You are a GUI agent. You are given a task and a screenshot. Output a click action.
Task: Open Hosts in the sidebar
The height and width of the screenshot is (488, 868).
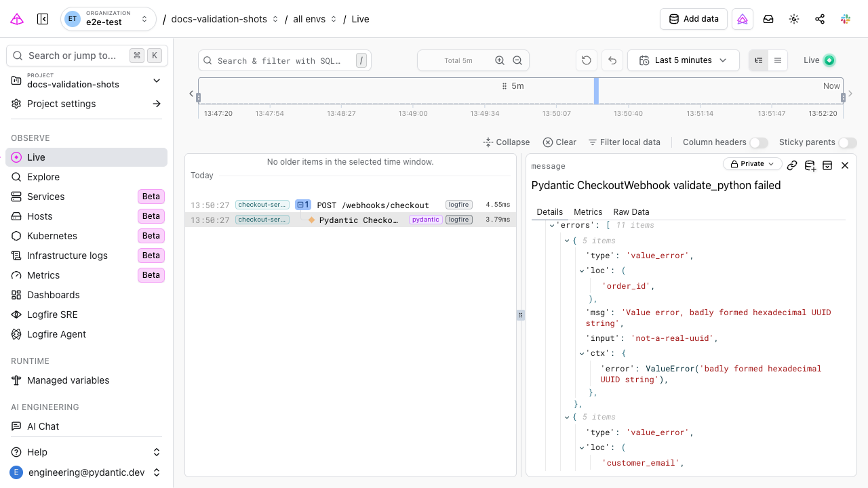(87, 216)
